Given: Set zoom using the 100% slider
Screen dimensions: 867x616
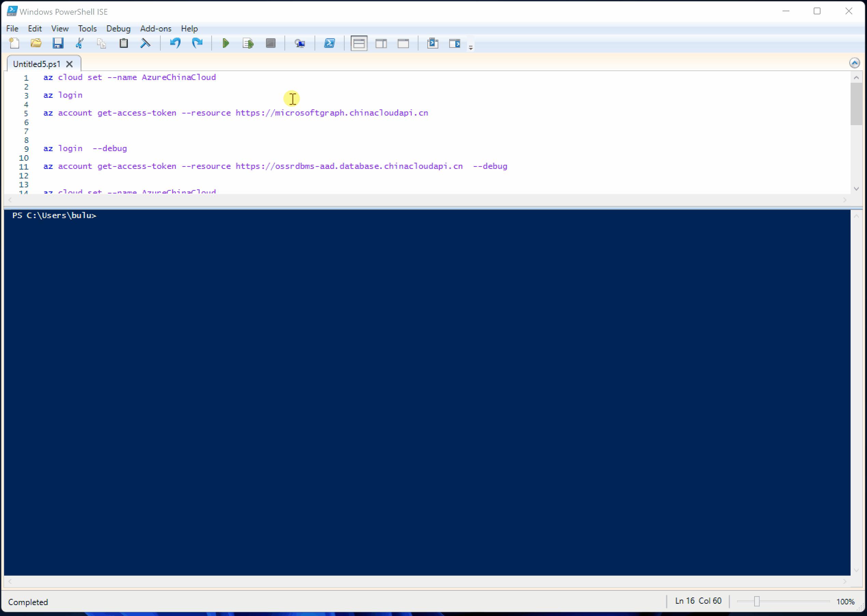Looking at the screenshot, I should [757, 601].
